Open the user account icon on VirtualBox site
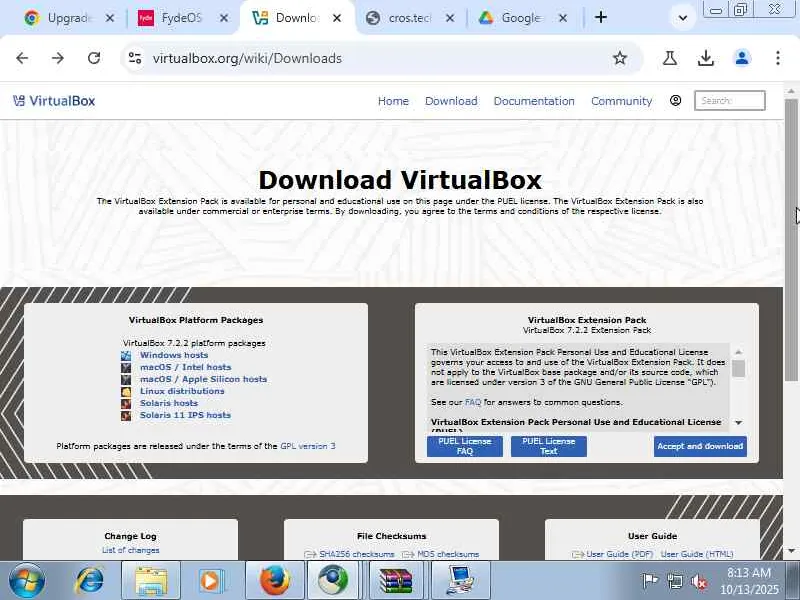Image resolution: width=800 pixels, height=600 pixels. point(676,101)
